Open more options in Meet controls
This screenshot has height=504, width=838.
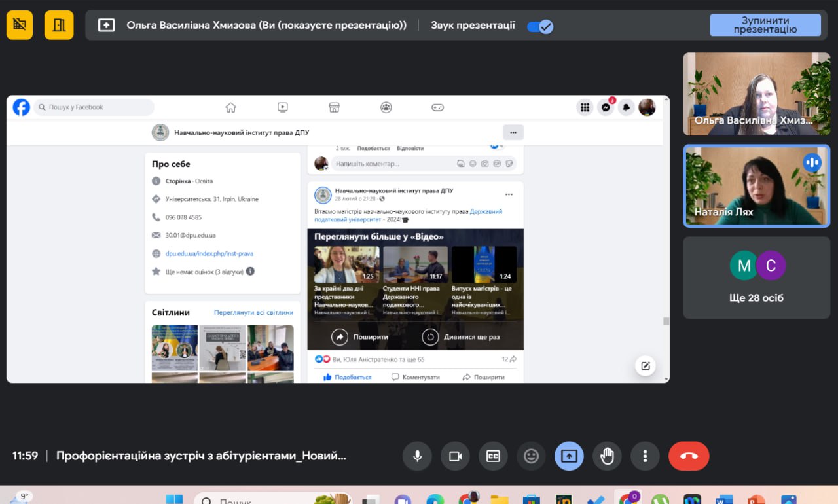click(x=646, y=456)
